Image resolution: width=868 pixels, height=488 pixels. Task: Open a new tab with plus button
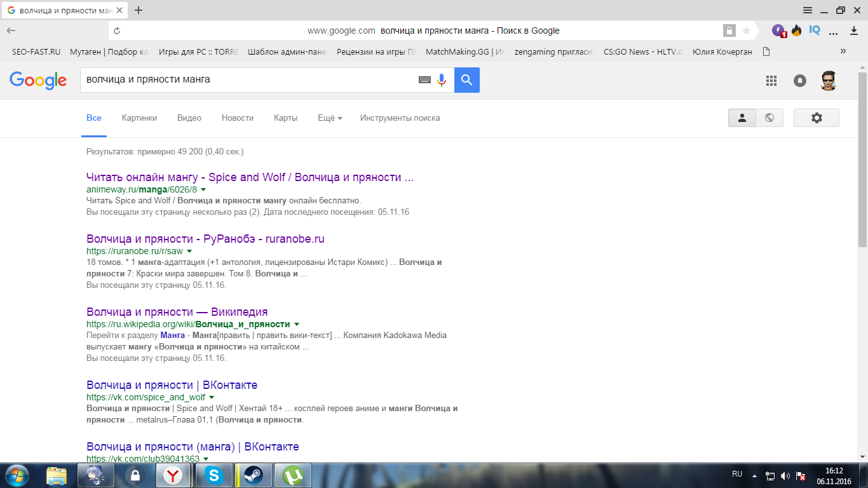click(139, 10)
